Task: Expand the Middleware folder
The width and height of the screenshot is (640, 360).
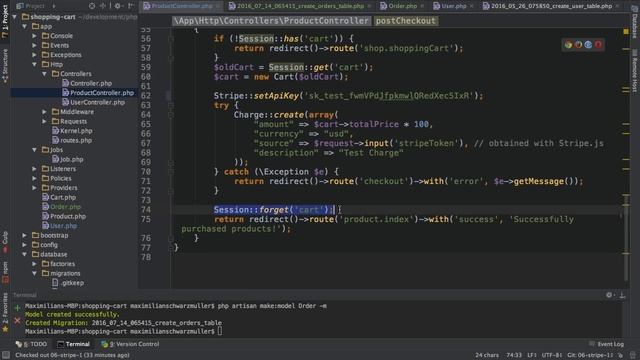Action: pos(44,112)
